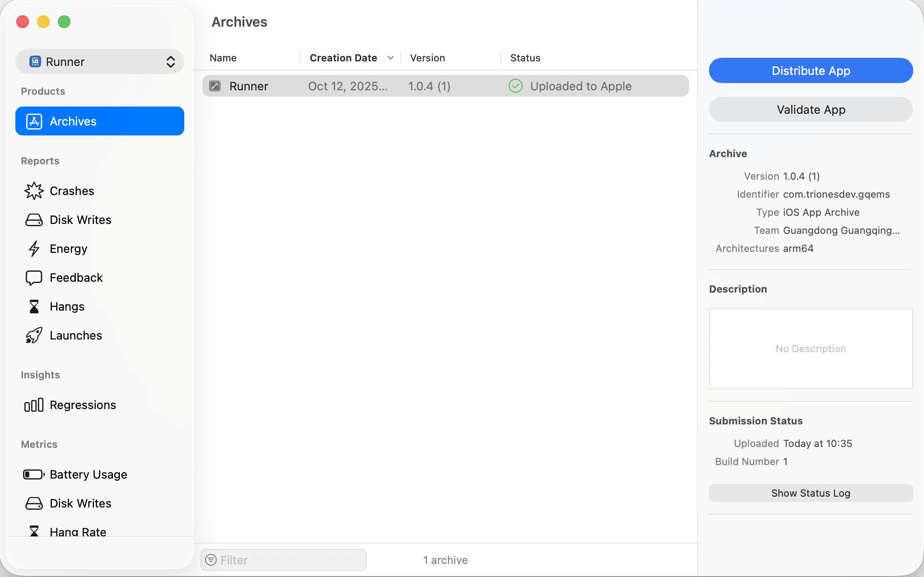924x577 pixels.
Task: Select the Energy lightning bolt icon
Action: click(x=34, y=249)
